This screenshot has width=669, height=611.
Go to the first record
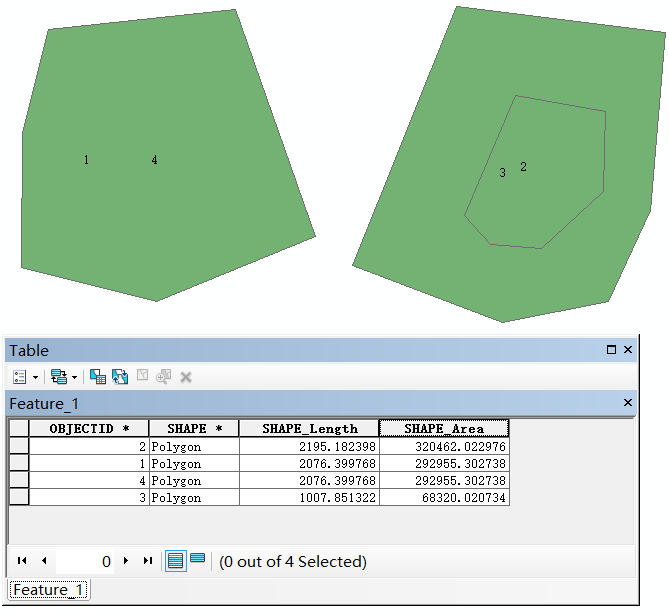[22, 560]
